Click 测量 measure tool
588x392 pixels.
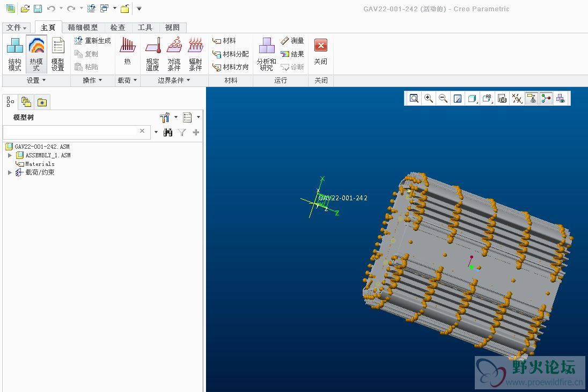292,41
